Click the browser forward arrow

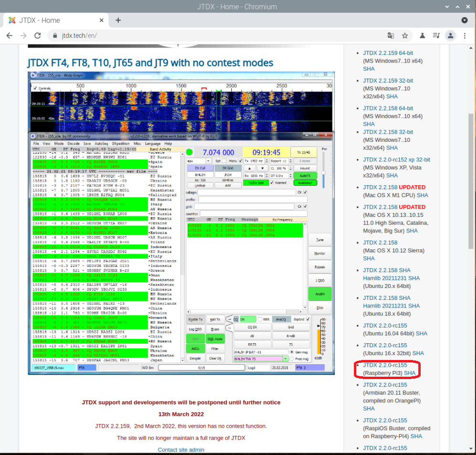[x=23, y=35]
